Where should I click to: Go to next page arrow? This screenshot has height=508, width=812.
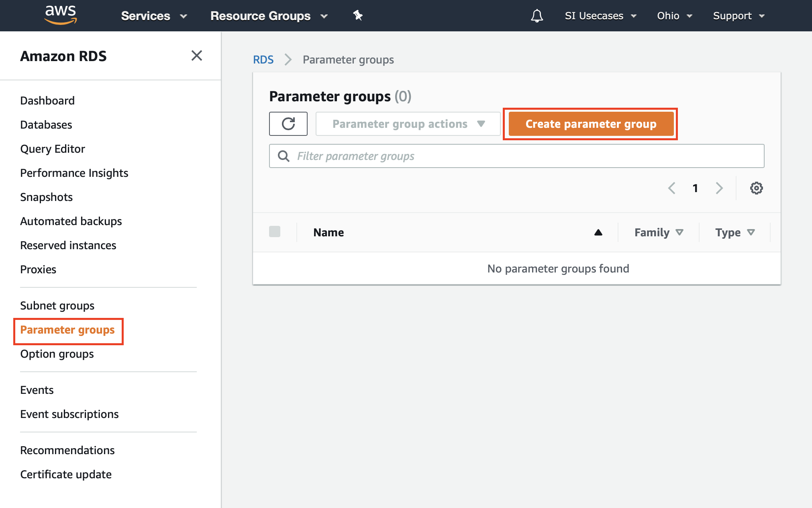tap(719, 188)
